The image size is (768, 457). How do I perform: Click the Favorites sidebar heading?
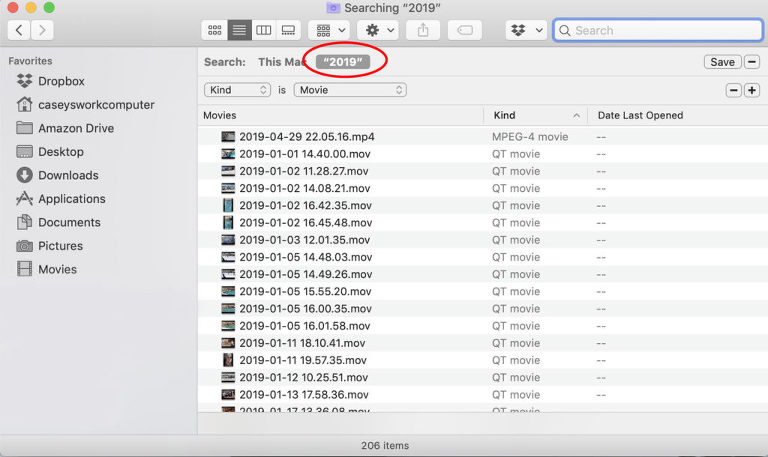(x=30, y=61)
